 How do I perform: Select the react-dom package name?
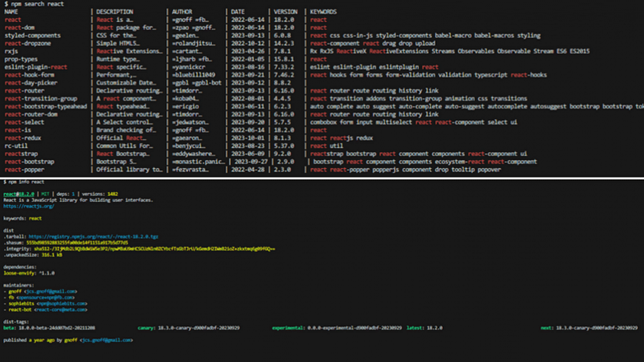[19, 28]
